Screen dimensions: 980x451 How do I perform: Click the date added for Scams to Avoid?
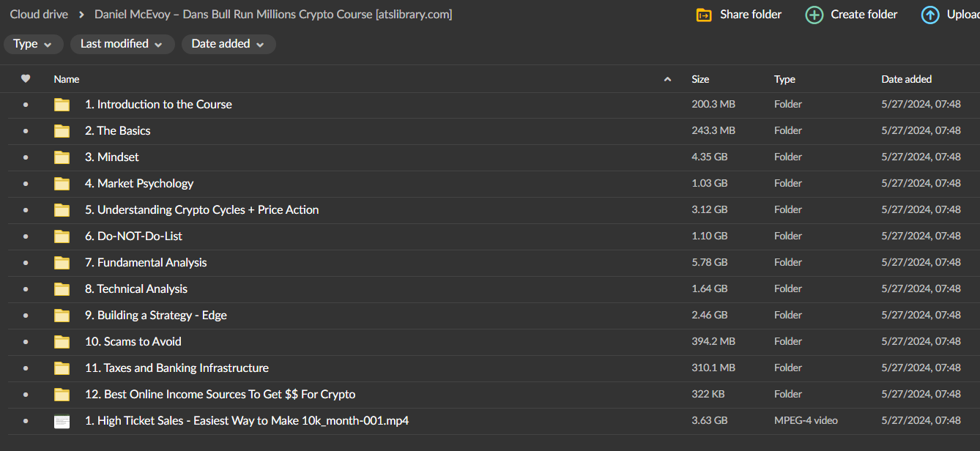click(921, 342)
